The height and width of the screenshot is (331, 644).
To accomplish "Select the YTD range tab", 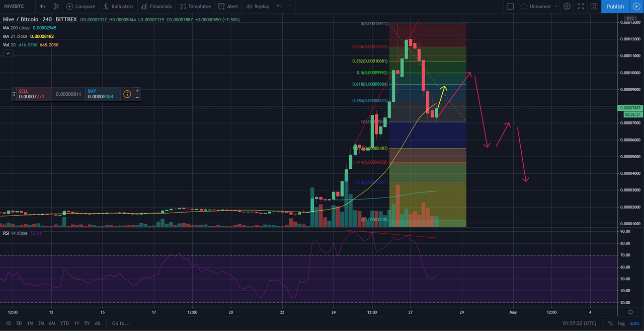I will click(64, 323).
